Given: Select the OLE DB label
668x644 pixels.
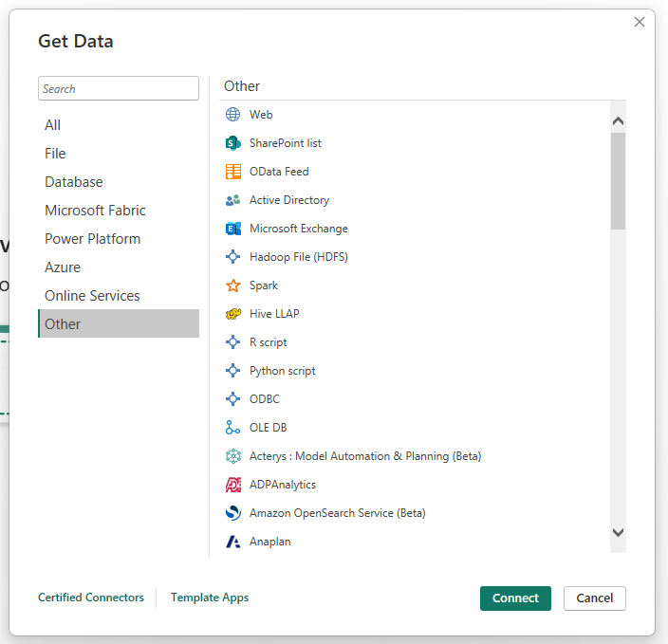Looking at the screenshot, I should pos(268,428).
